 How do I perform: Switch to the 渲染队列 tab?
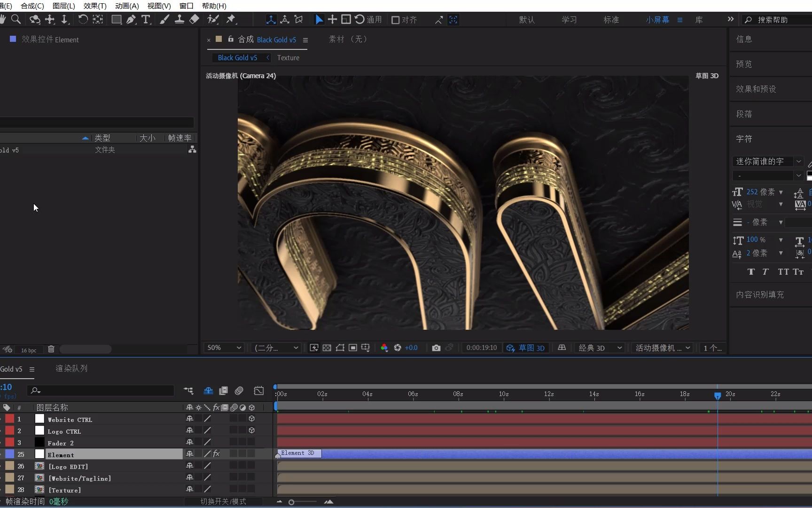click(71, 368)
